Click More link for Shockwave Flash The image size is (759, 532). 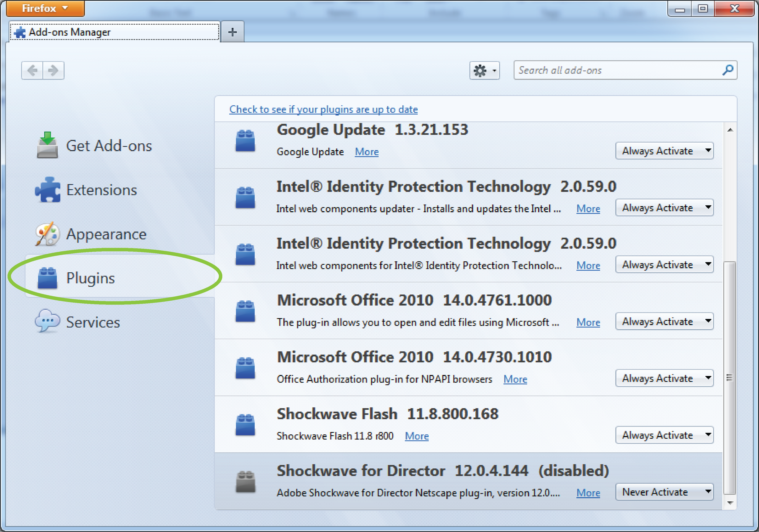(416, 436)
